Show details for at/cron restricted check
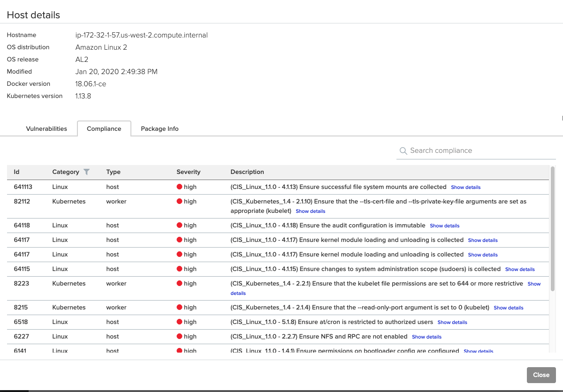563x392 pixels. pos(452,323)
